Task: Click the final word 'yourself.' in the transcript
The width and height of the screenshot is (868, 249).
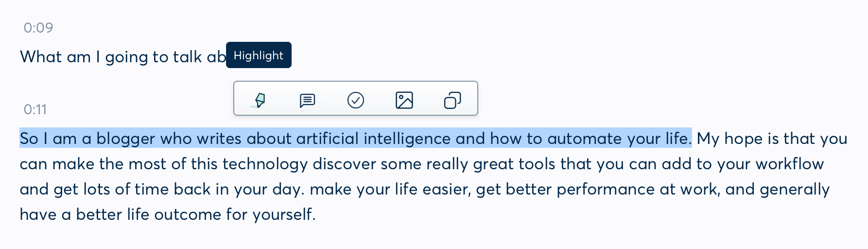Action: point(284,214)
